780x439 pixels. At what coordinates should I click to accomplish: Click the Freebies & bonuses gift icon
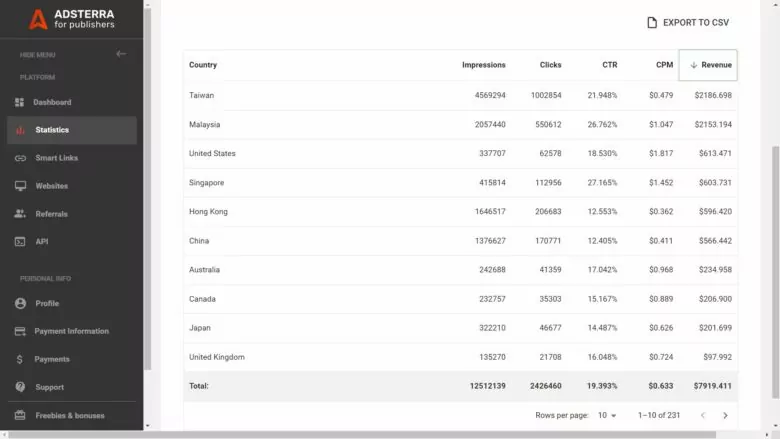[20, 415]
